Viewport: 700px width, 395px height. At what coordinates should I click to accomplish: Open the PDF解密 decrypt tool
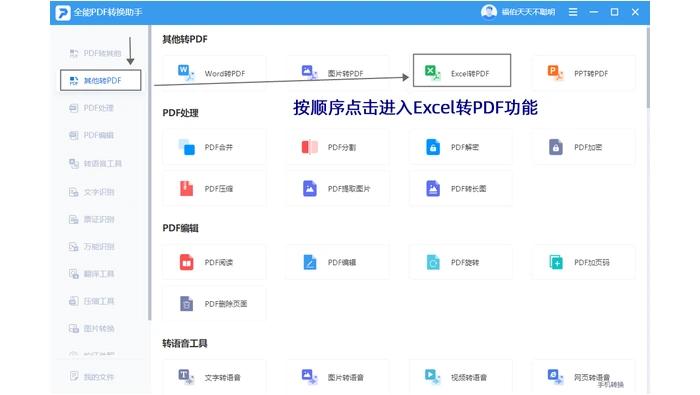461,147
